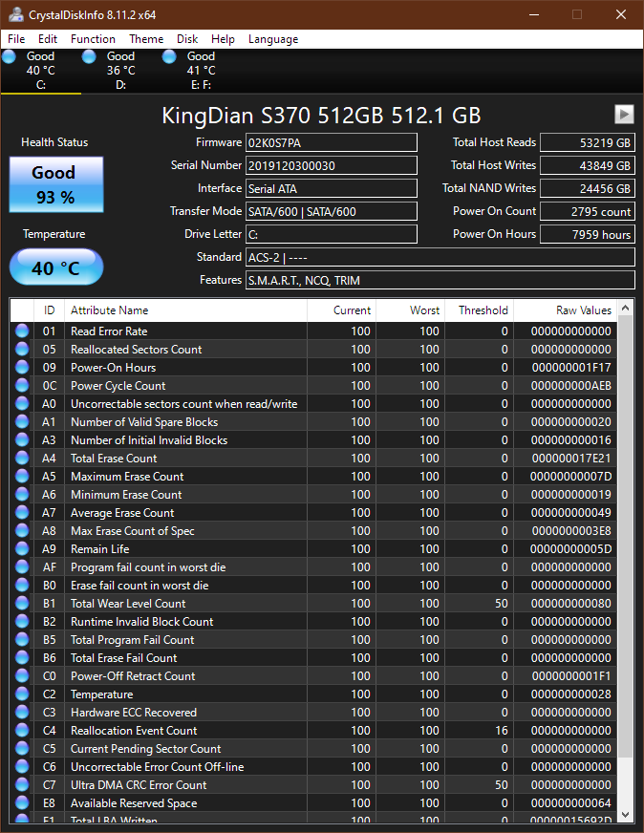Click the Drive Letter field
This screenshot has height=833, width=644.
pos(332,234)
